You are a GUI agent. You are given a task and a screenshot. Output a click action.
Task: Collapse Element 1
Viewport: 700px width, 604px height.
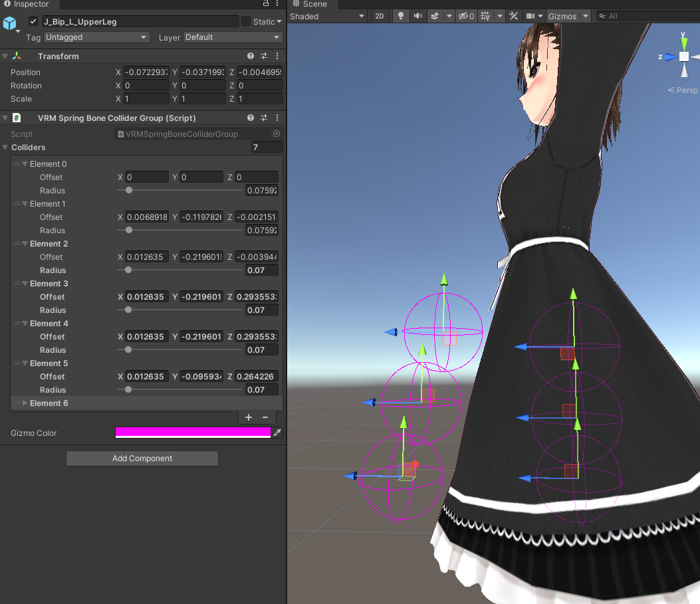tap(25, 204)
